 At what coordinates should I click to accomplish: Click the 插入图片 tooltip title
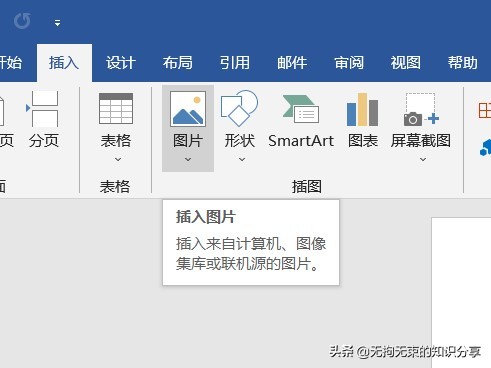(x=206, y=217)
